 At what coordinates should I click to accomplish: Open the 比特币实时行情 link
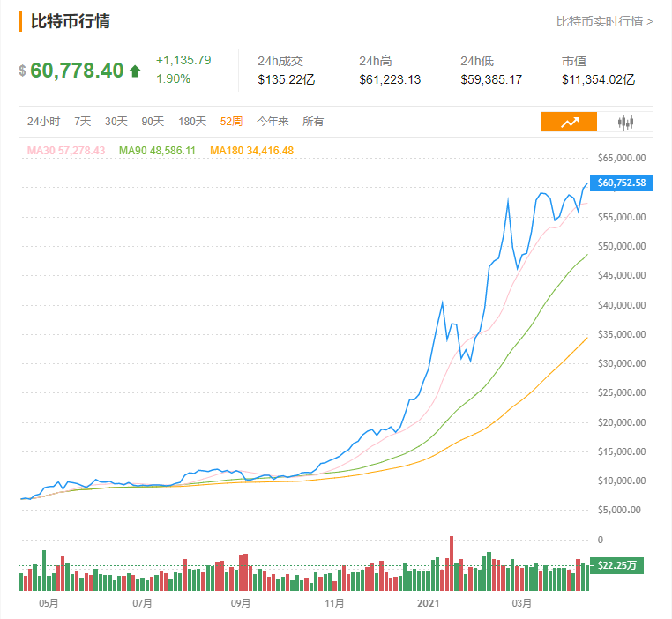[x=605, y=21]
